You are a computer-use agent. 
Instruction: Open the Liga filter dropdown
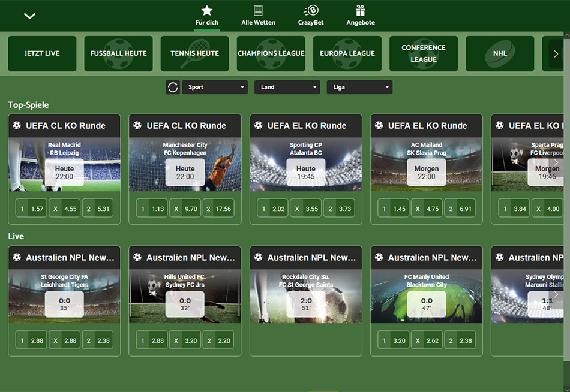point(359,87)
